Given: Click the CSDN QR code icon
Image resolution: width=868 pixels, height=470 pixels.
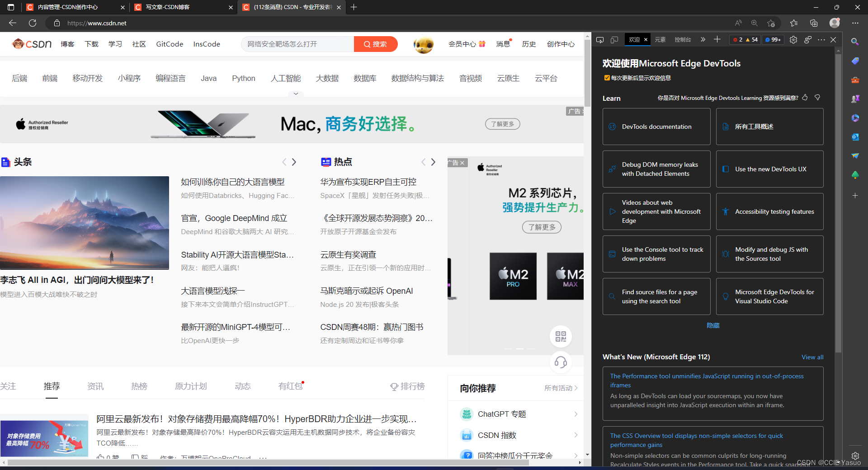Looking at the screenshot, I should pyautogui.click(x=561, y=337).
